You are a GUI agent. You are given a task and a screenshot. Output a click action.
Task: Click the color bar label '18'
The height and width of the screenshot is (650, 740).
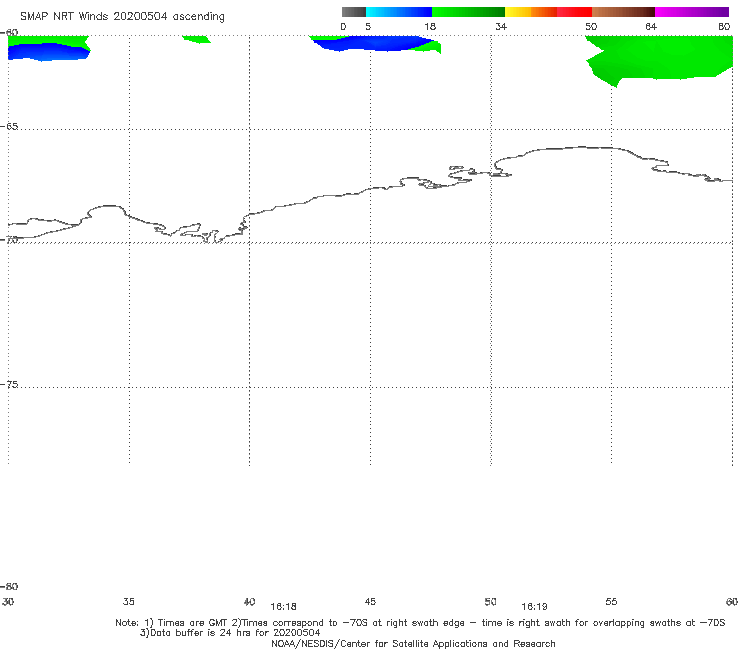430,27
